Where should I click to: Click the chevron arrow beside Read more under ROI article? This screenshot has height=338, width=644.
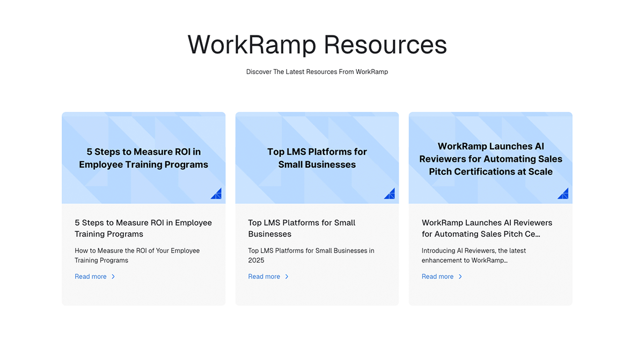click(113, 277)
